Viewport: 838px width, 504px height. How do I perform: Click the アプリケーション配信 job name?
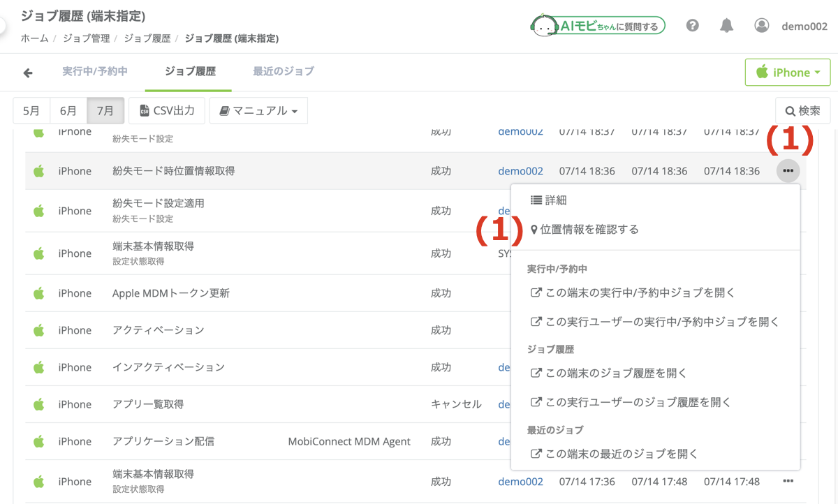163,441
